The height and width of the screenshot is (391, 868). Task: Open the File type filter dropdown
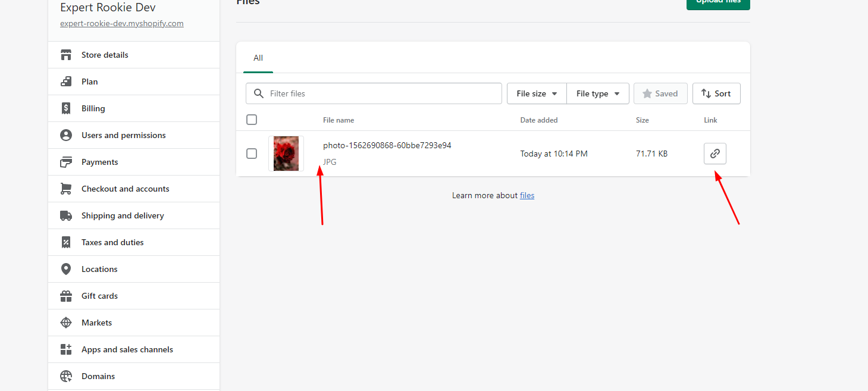(x=598, y=93)
